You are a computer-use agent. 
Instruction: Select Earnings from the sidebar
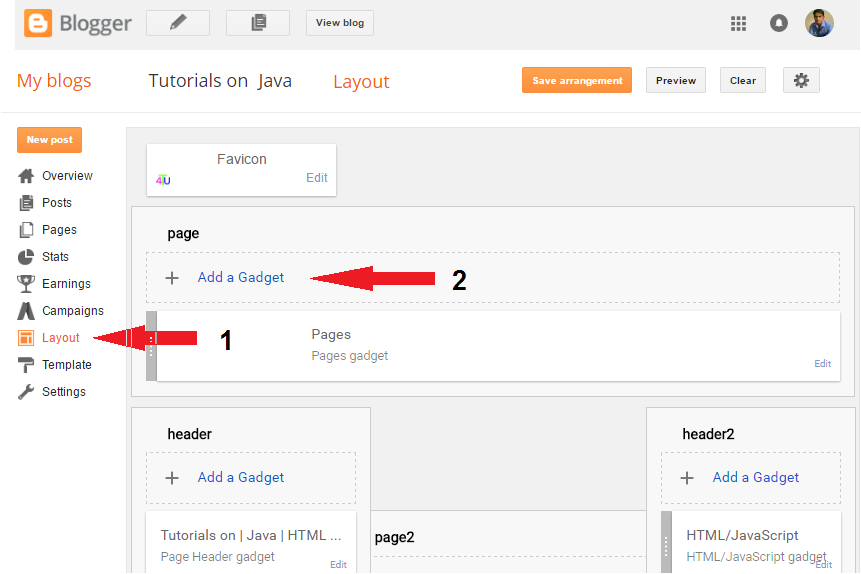click(x=66, y=284)
